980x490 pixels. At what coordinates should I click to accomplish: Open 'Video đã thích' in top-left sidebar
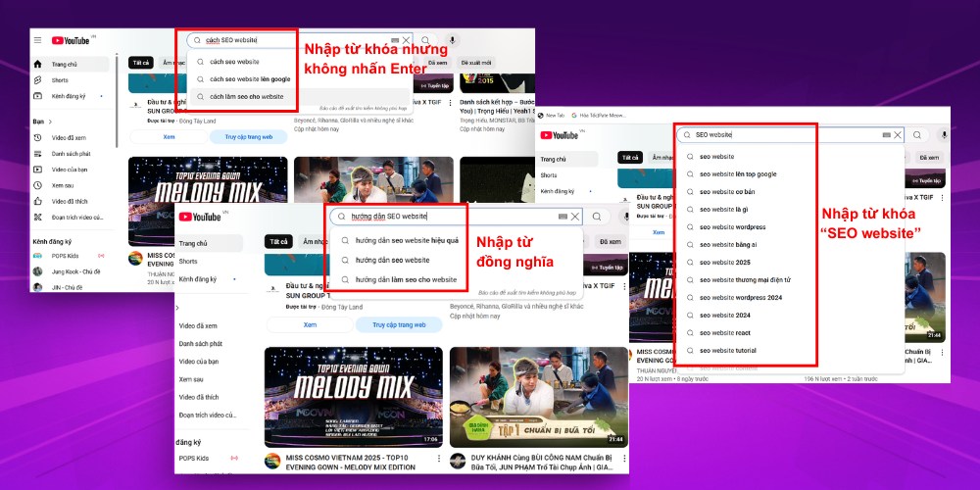click(x=70, y=201)
